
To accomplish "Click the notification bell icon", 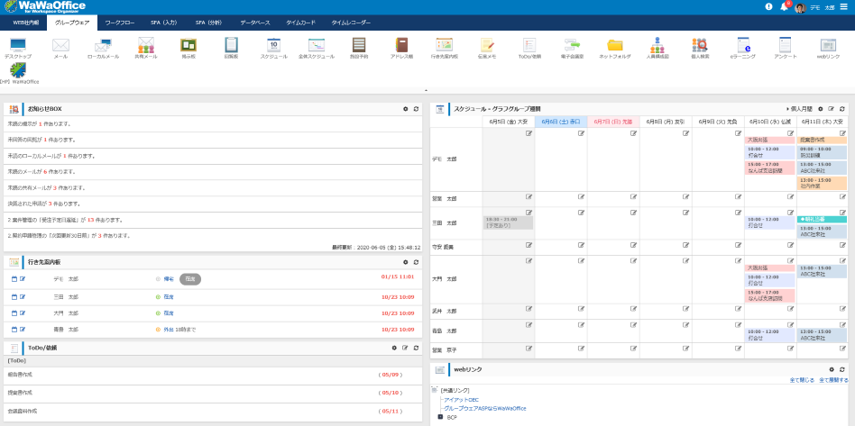I will (x=783, y=7).
